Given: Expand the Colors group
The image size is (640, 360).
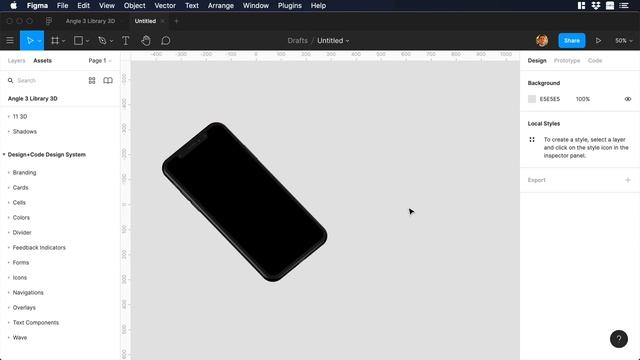Looking at the screenshot, I should click(9, 218).
